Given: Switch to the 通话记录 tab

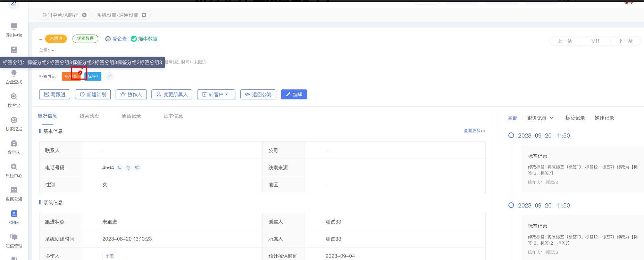Looking at the screenshot, I should point(131,116).
